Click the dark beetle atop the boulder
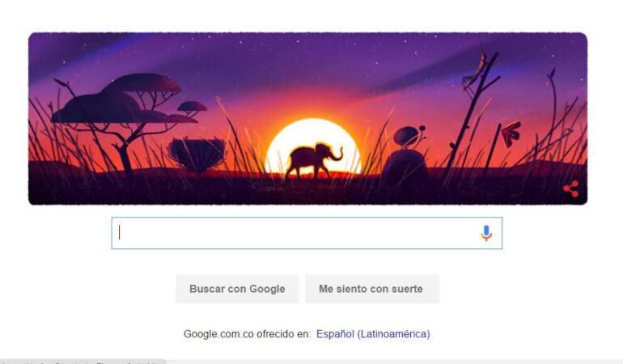Viewport: 623px width, 364px height. 407,136
